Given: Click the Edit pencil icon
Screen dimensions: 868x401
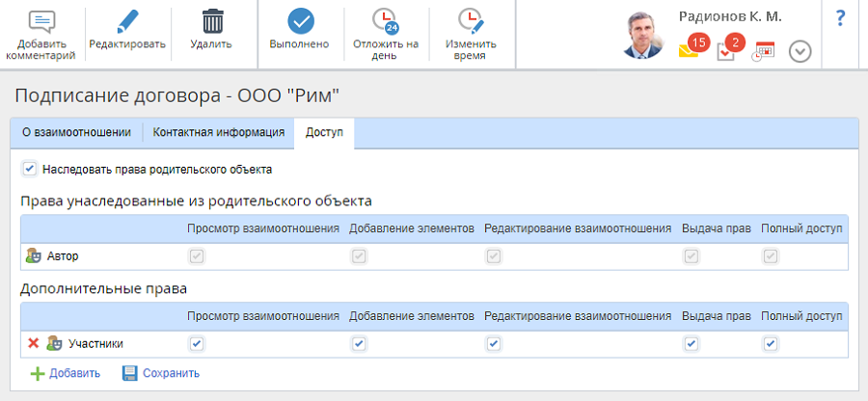Looking at the screenshot, I should (127, 22).
